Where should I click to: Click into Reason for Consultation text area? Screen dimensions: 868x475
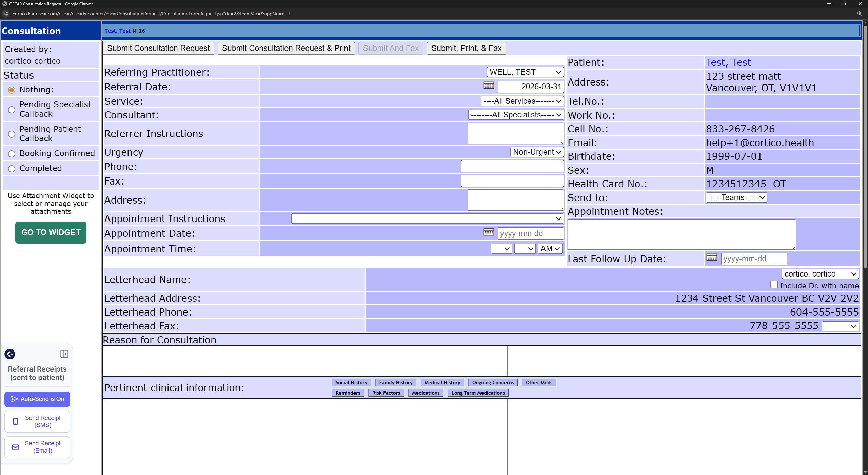coord(305,361)
